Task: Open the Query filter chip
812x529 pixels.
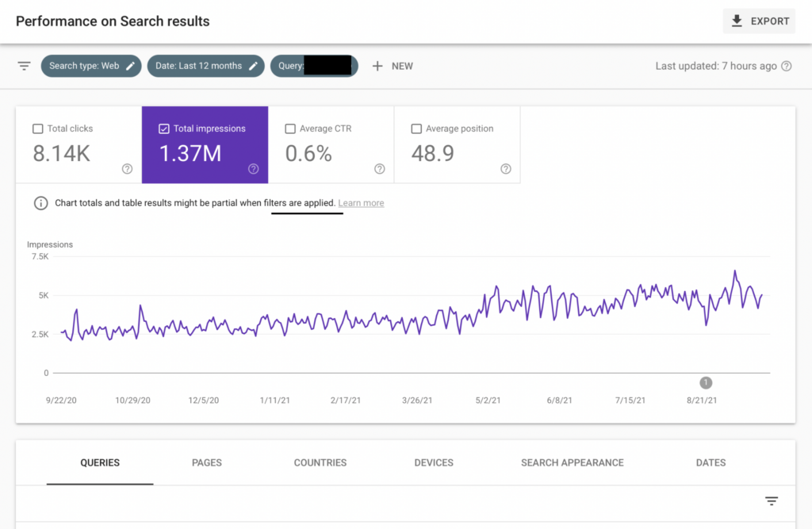Action: pyautogui.click(x=314, y=66)
